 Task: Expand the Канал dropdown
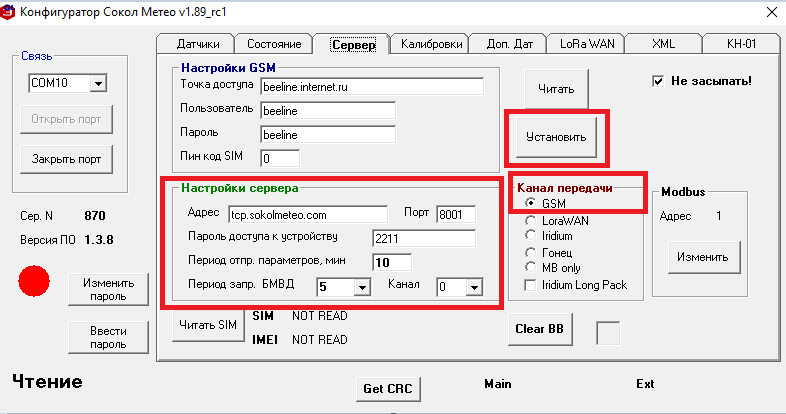pos(474,287)
